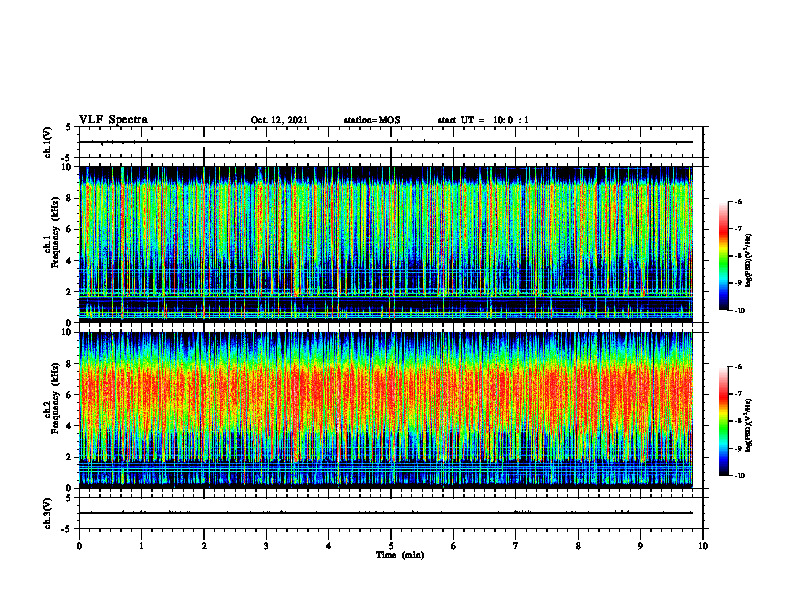Click the ch.2 frequency tick "8"

70,364
